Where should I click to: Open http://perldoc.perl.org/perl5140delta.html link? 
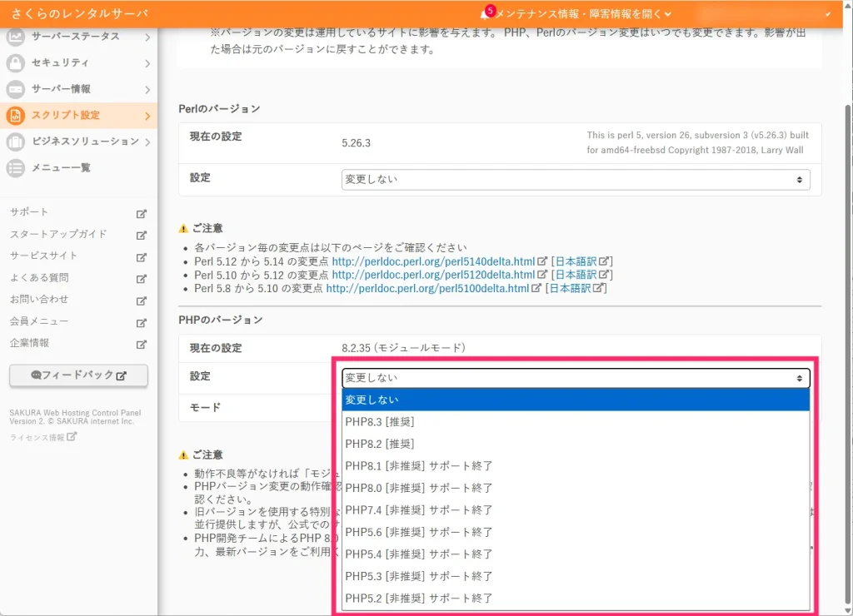pos(433,261)
